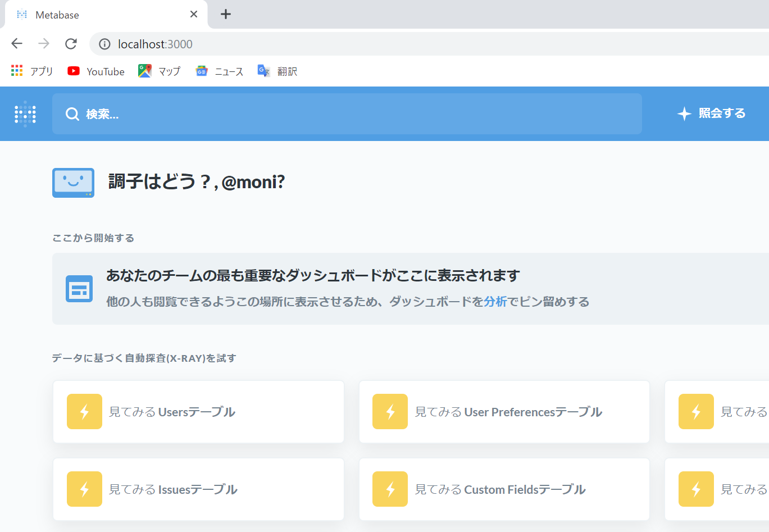Focus the 検索... search field
The image size is (769, 532).
(x=347, y=113)
